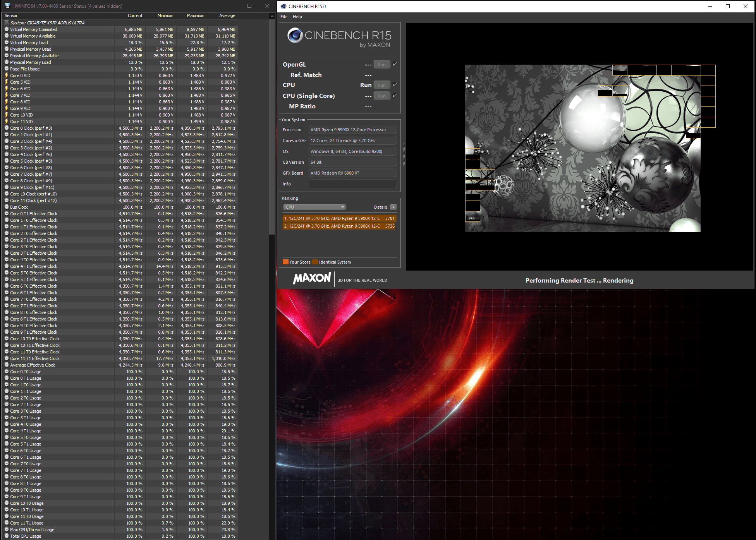Click the clock icon beside Bus Clock

tap(6, 207)
